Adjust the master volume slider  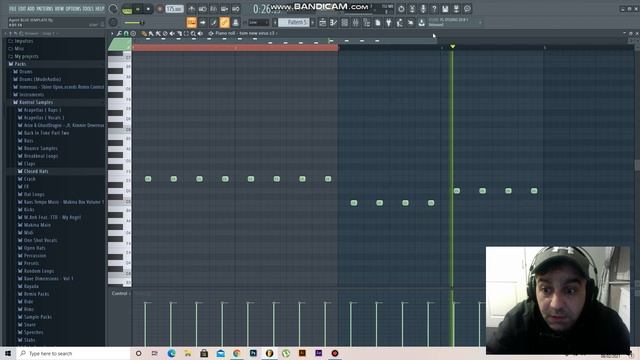133,22
